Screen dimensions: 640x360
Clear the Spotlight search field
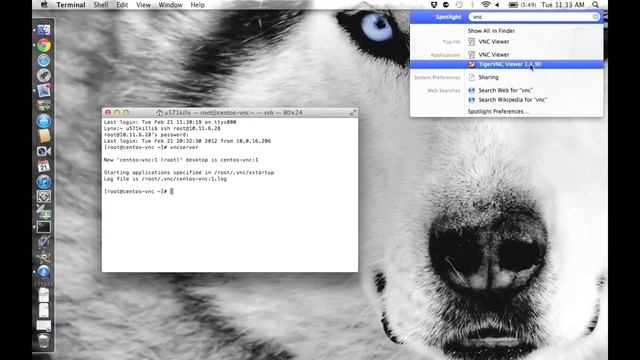coord(596,17)
